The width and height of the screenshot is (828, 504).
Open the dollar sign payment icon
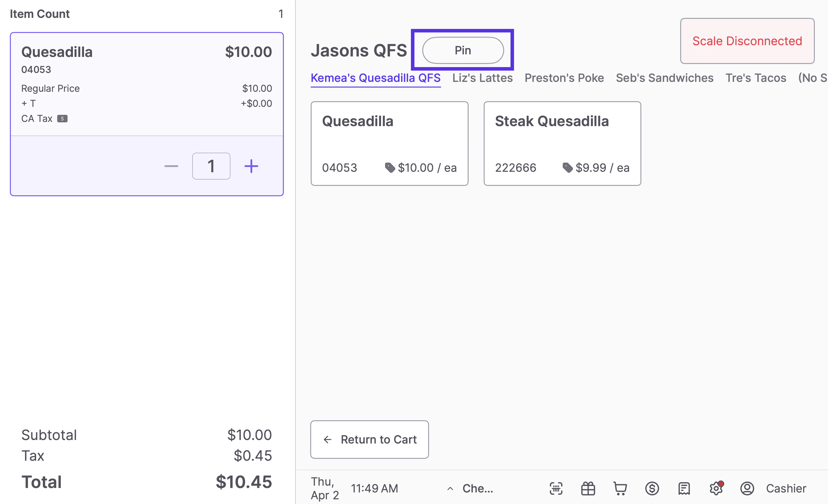(652, 488)
